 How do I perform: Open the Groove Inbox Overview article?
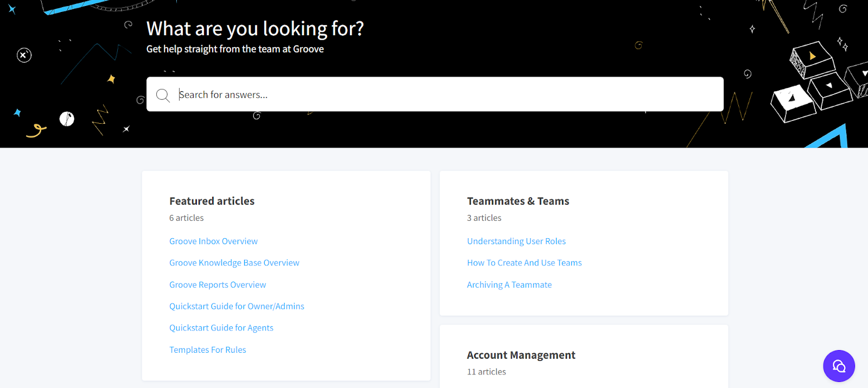coord(213,241)
